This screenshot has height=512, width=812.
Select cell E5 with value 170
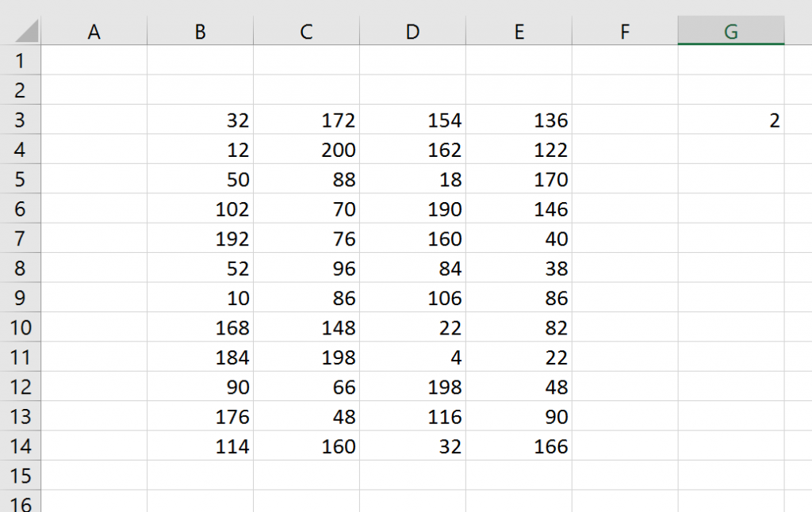click(519, 179)
